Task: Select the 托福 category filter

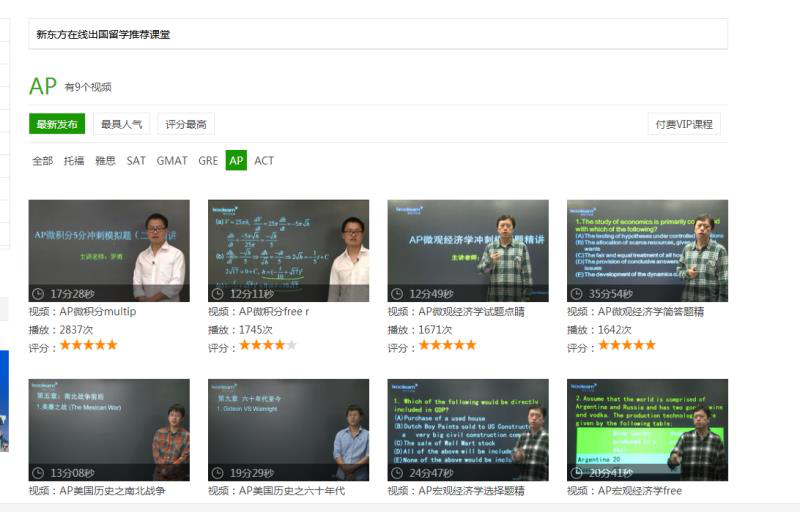Action: coord(73,161)
